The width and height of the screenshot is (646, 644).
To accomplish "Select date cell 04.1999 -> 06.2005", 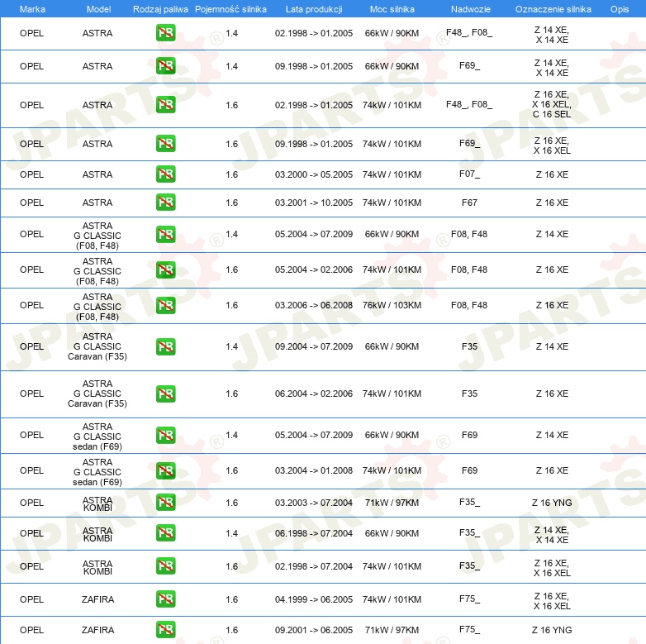I will [314, 599].
